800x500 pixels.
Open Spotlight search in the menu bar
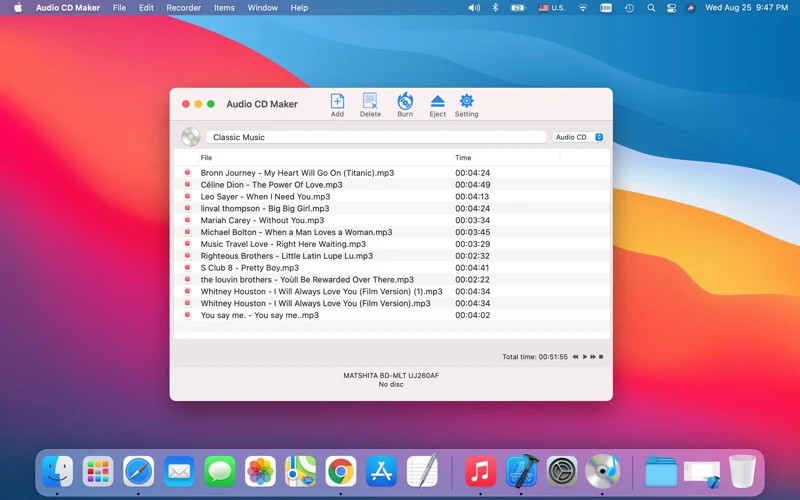pyautogui.click(x=651, y=8)
